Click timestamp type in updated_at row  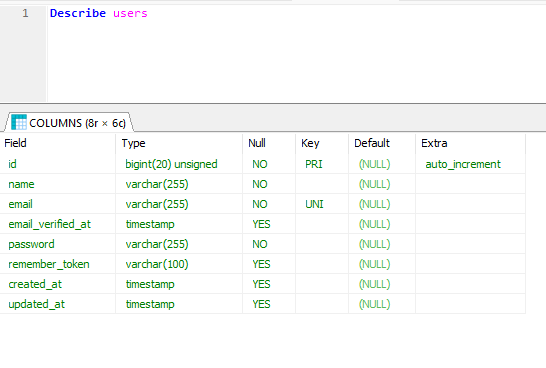pos(179,304)
